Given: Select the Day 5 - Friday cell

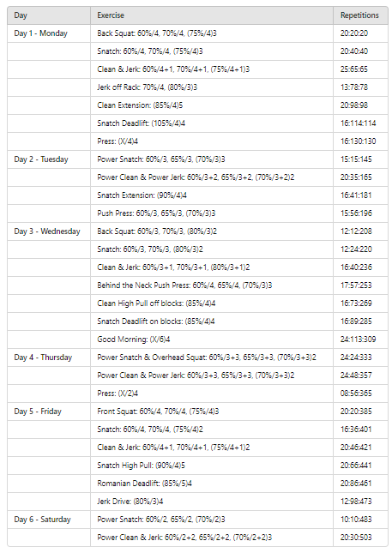Looking at the screenshot, I should (49, 412).
